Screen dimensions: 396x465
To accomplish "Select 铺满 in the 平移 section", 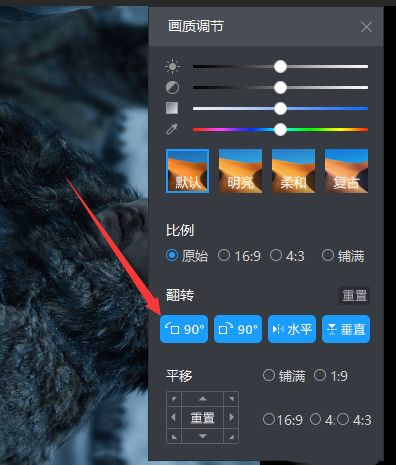I will point(284,376).
